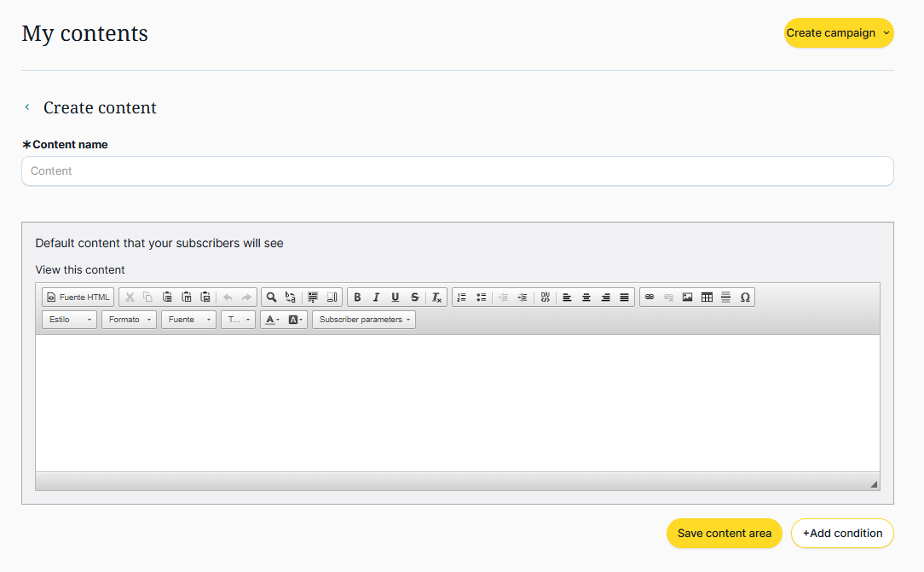Insert a link using the chain icon

(649, 298)
